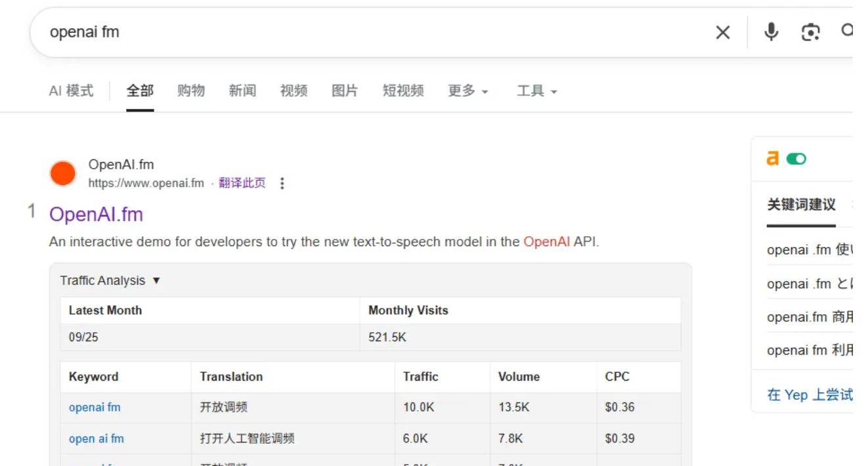This screenshot has height=466, width=868.
Task: Clear the search box with the X icon
Action: tap(722, 32)
